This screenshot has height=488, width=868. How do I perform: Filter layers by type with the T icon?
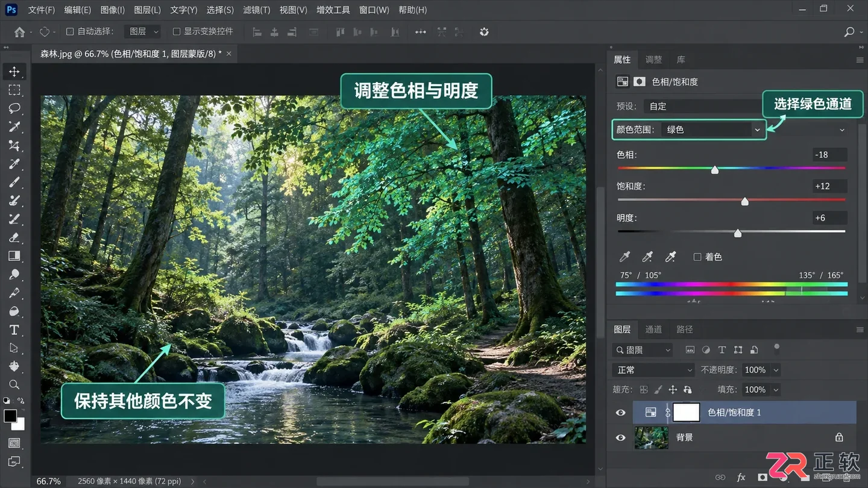point(722,350)
